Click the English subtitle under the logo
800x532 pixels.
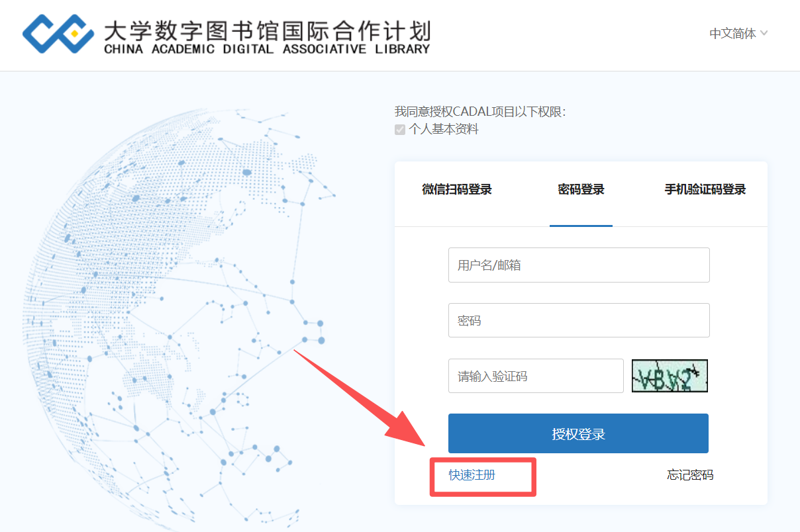pos(267,50)
